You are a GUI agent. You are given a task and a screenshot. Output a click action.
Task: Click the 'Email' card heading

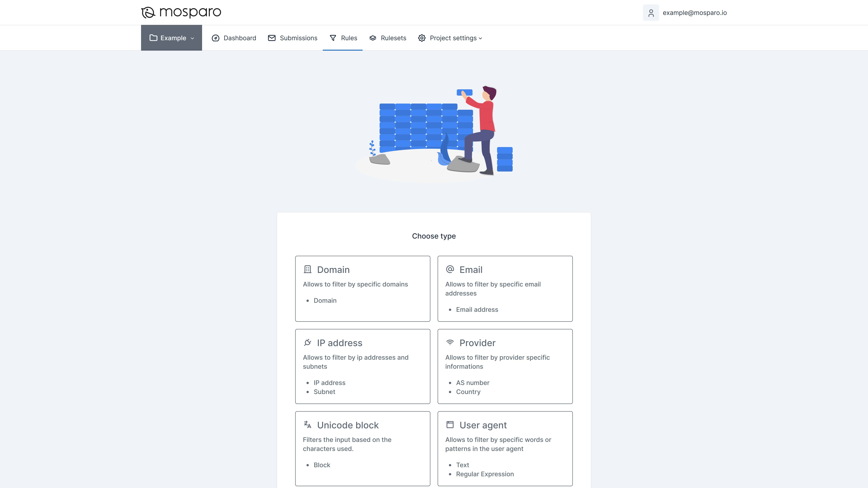tap(471, 269)
